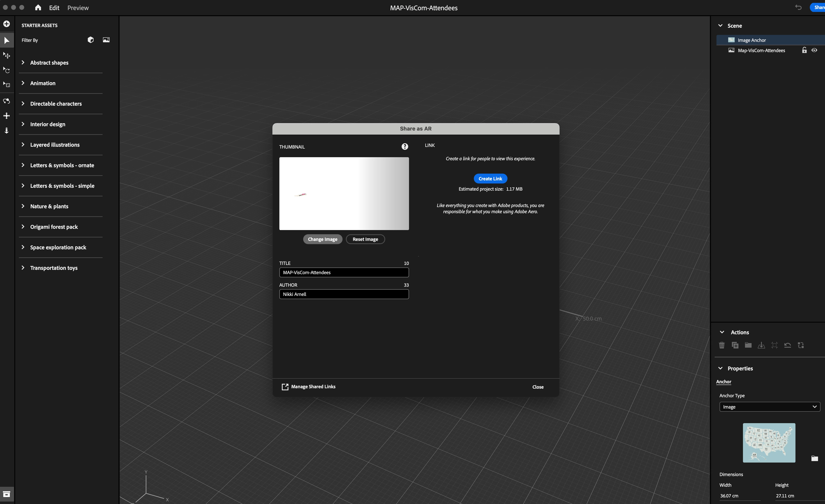Click the add content plus icon
825x504 pixels.
coord(7,24)
